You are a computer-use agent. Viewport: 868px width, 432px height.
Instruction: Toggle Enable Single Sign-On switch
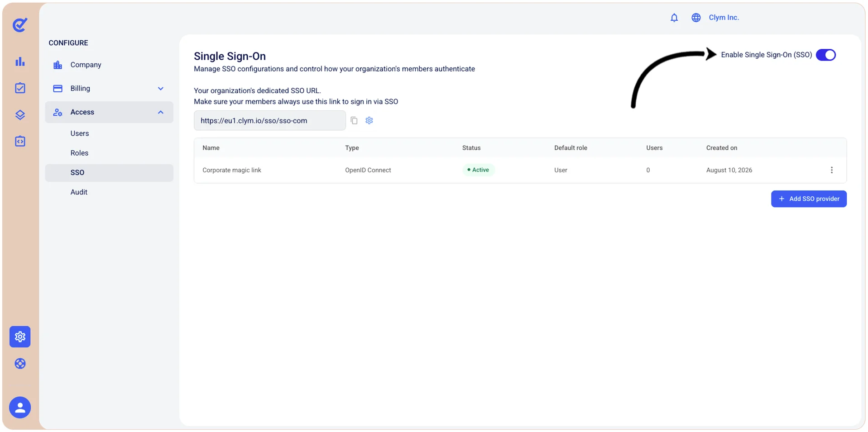[x=825, y=55]
